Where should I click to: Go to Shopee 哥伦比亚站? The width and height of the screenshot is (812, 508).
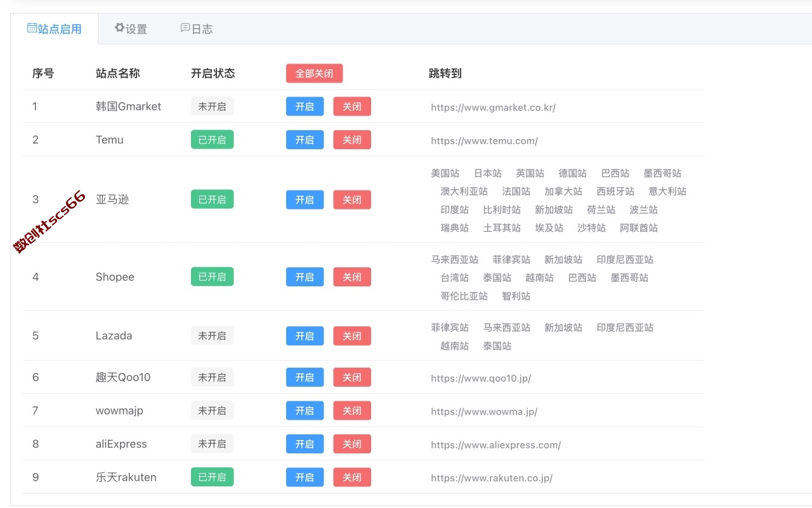click(x=464, y=296)
